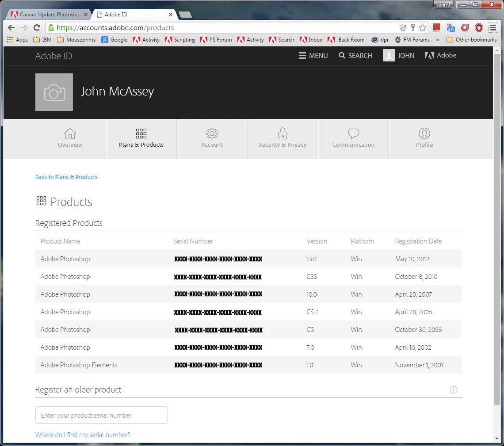This screenshot has height=446, width=504.
Task: Click the May 10, 2012 registration date
Action: point(412,259)
